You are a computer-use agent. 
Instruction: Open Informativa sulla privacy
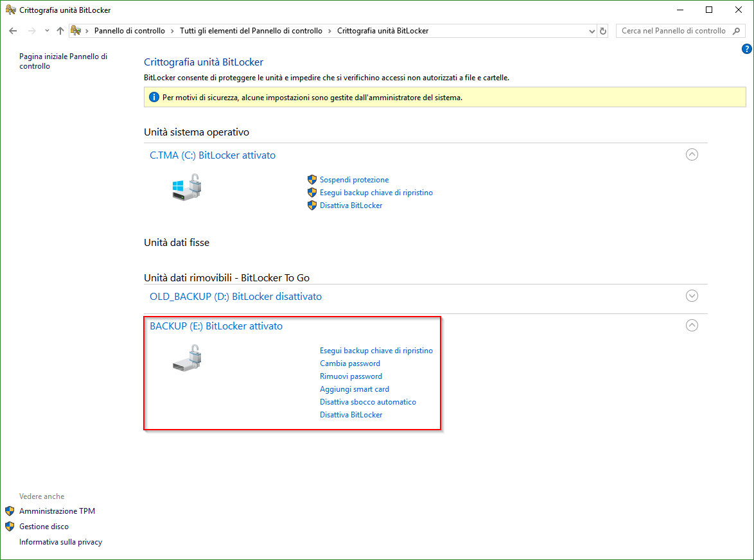(x=60, y=542)
